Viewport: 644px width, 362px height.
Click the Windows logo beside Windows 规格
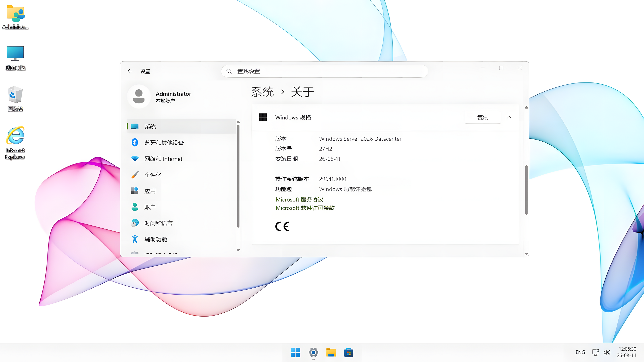pos(263,117)
